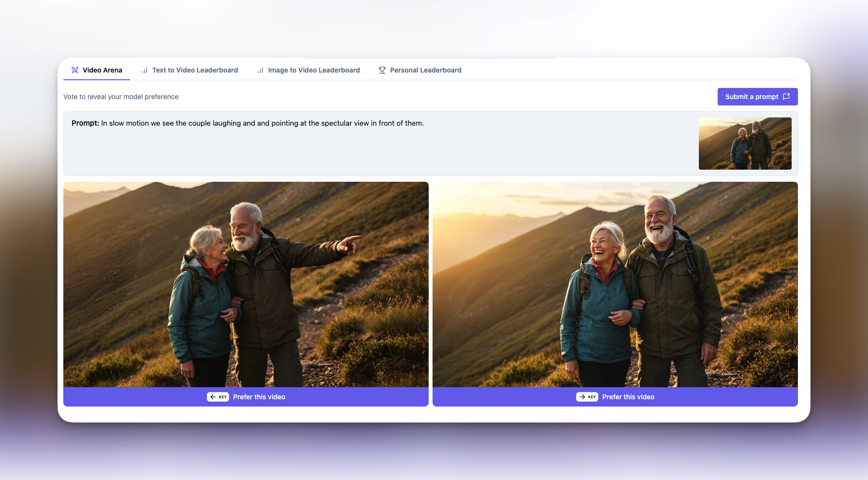Go to the Personal Leaderboard tab
The height and width of the screenshot is (480, 868).
425,70
